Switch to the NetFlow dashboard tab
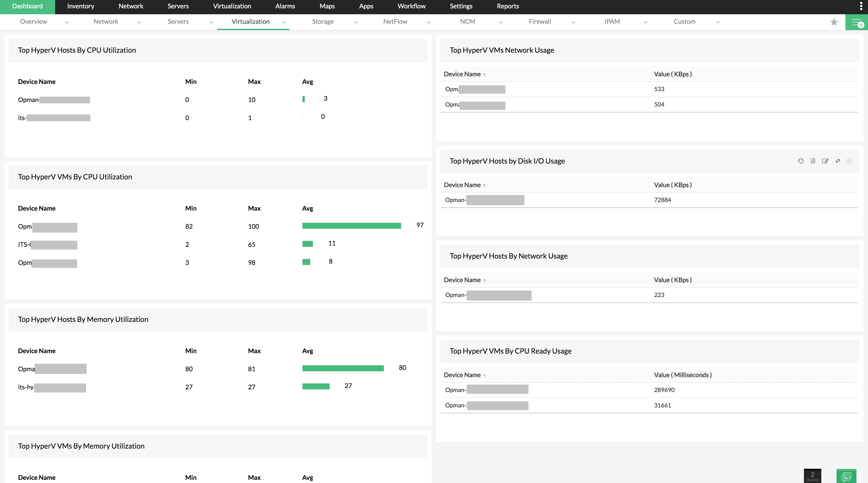This screenshot has width=868, height=483. click(x=395, y=21)
